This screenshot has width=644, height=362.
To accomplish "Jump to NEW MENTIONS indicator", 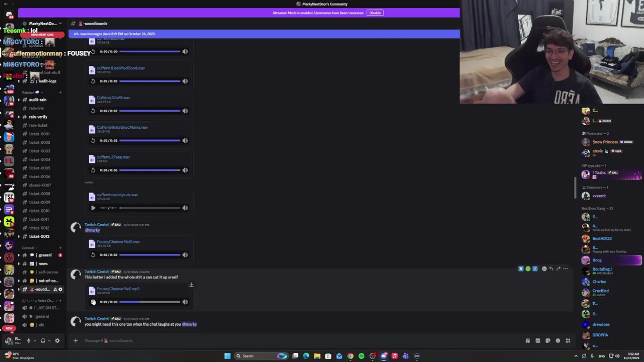I will [42, 34].
